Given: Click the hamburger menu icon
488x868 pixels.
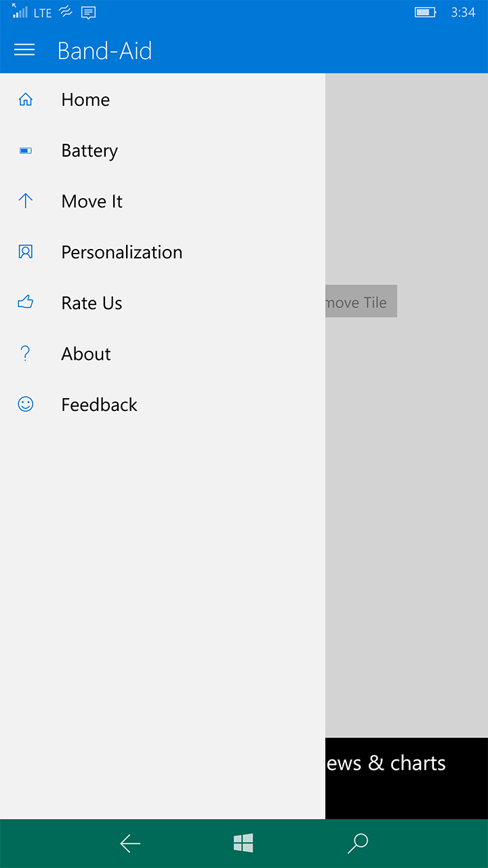Looking at the screenshot, I should coord(24,50).
